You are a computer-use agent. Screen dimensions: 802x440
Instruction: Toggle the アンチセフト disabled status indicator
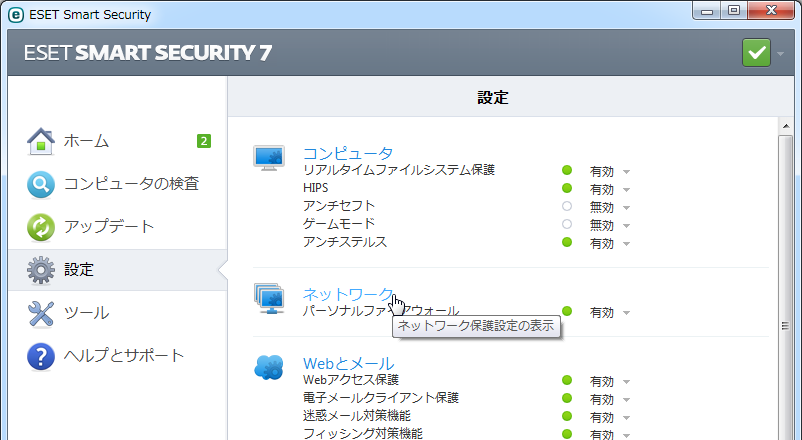tap(567, 207)
